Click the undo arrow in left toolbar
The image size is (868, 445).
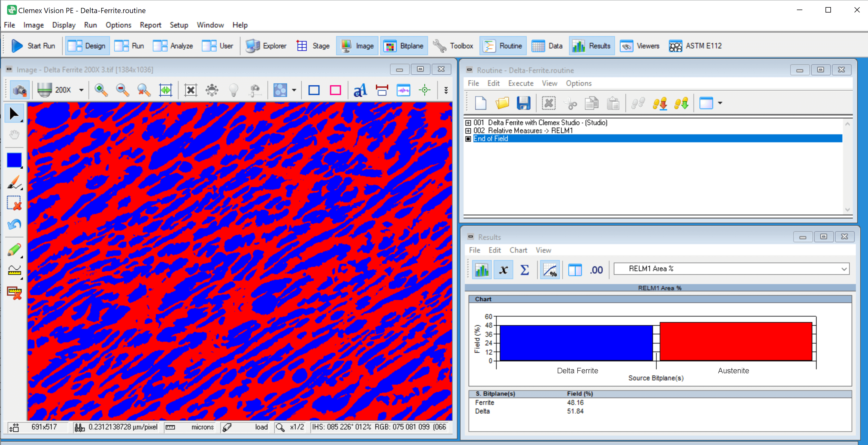click(x=14, y=224)
